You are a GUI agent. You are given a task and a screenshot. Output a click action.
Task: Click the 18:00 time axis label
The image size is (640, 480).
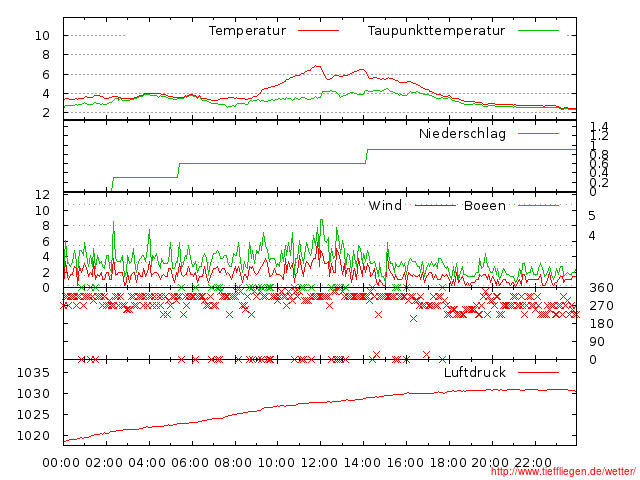tap(447, 463)
